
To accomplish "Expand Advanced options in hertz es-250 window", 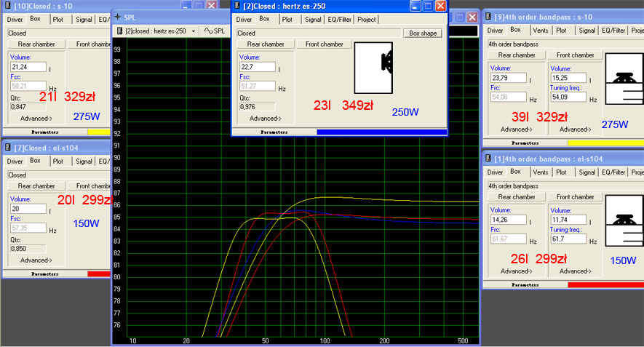I will (265, 118).
